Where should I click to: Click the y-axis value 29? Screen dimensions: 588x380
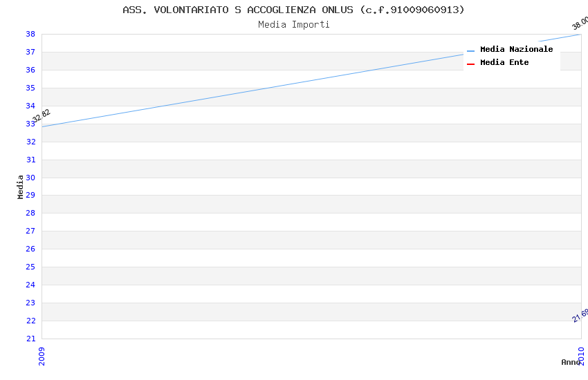click(30, 195)
